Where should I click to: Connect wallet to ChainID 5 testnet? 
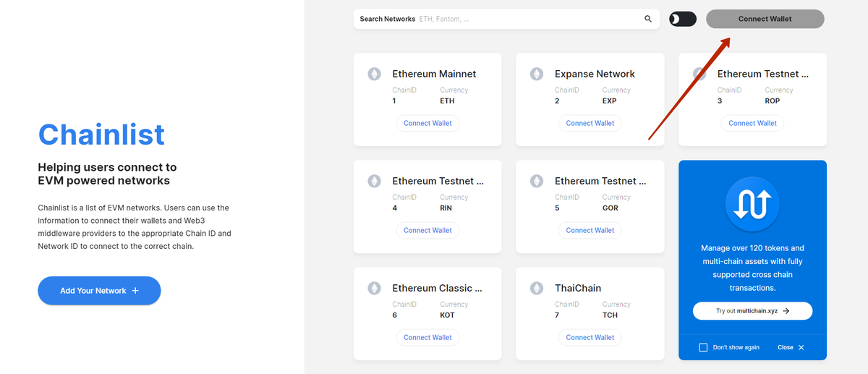pyautogui.click(x=590, y=230)
